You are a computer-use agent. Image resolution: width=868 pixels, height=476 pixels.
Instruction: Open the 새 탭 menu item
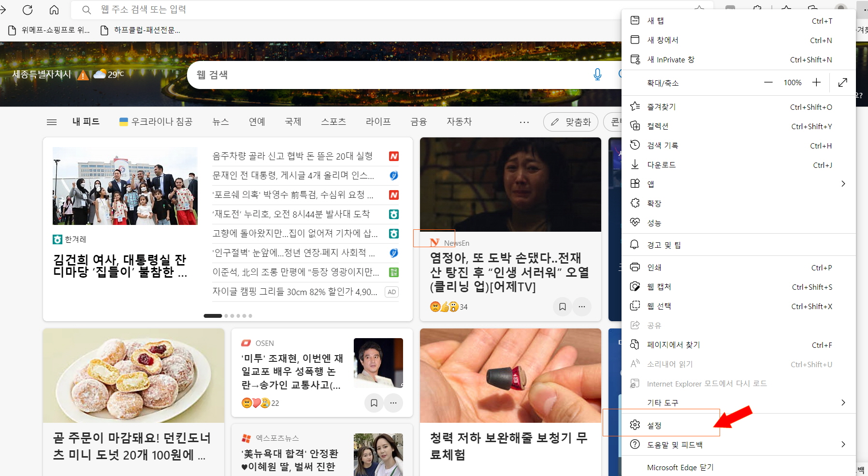pos(738,21)
